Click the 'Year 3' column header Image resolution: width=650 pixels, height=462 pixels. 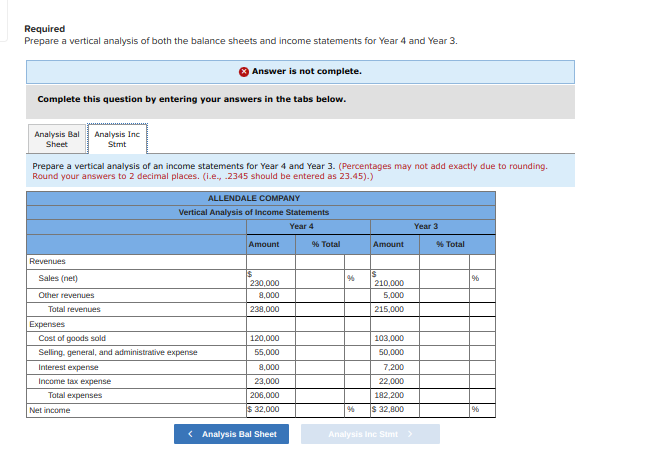point(426,226)
